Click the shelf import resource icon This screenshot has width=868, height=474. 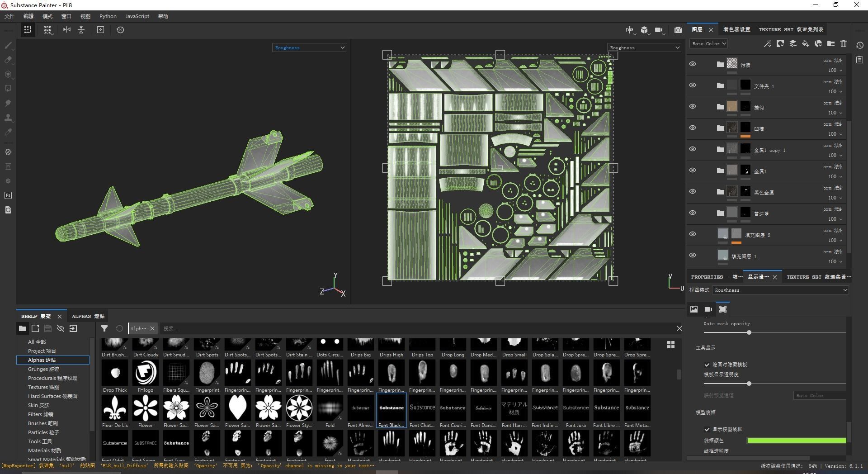[x=73, y=328]
